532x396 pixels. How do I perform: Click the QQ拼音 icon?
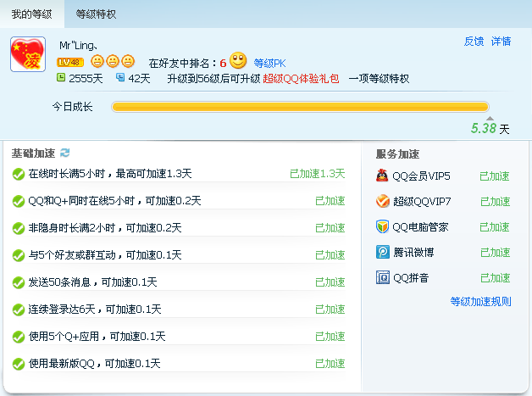pyautogui.click(x=382, y=277)
